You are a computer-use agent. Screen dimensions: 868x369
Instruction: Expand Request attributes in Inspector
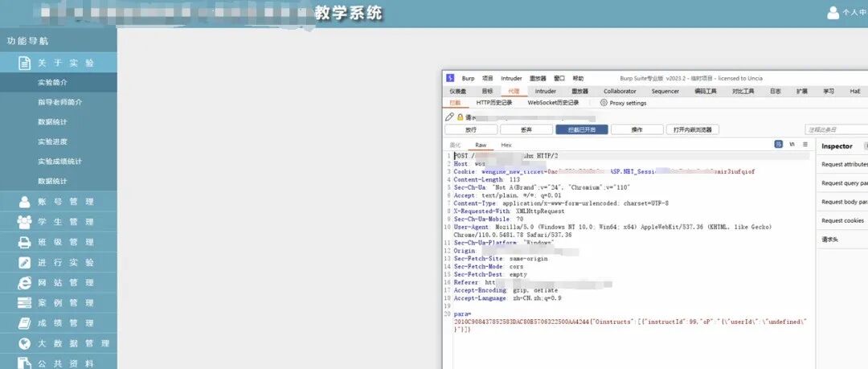842,165
